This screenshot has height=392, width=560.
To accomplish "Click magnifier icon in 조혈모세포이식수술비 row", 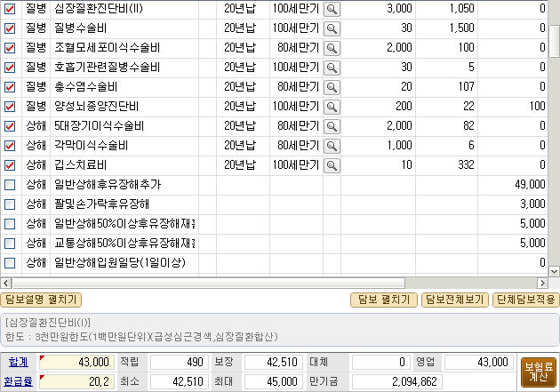I will click(332, 48).
